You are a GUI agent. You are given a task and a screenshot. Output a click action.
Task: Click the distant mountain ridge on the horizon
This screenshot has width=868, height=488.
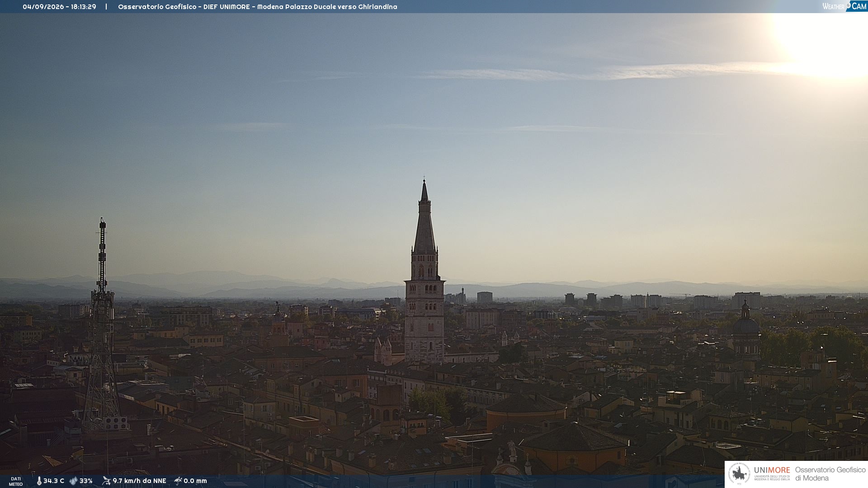pyautogui.click(x=434, y=287)
